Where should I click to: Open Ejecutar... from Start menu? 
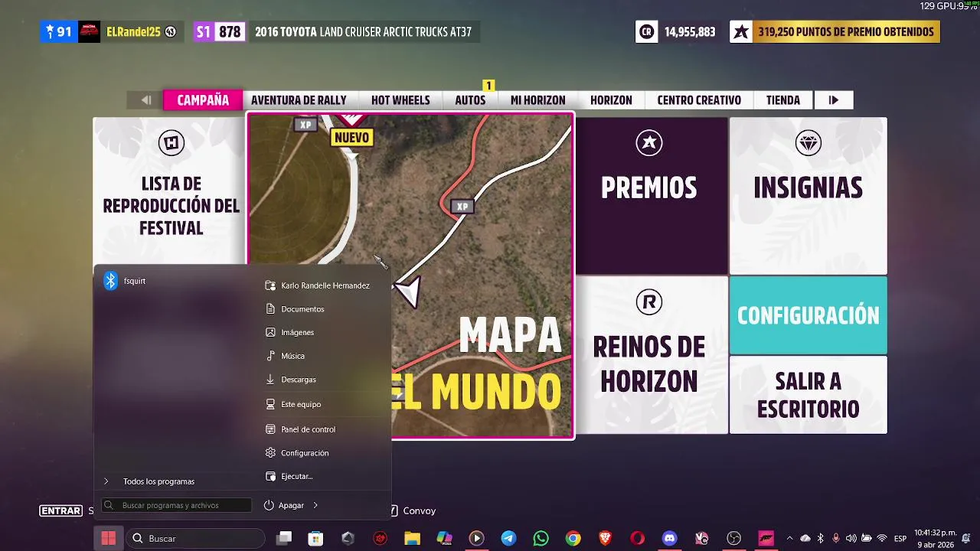tap(289, 476)
